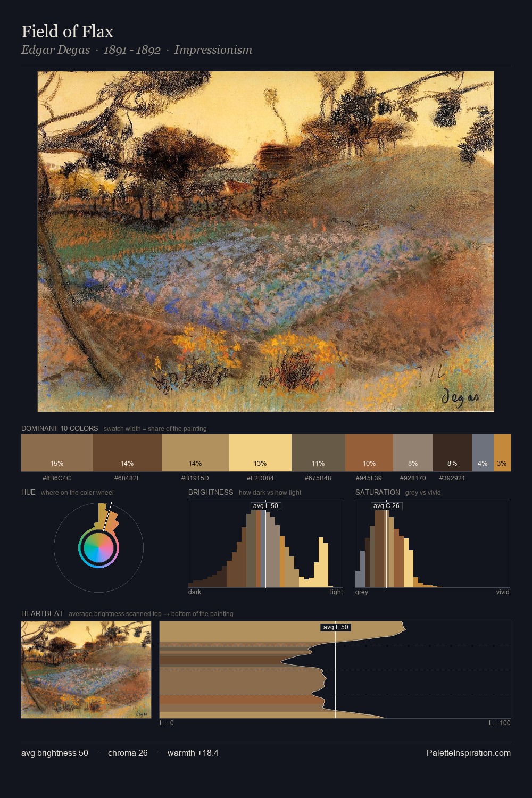Click the hex code #928170
This screenshot has width=532, height=798.
point(413,478)
